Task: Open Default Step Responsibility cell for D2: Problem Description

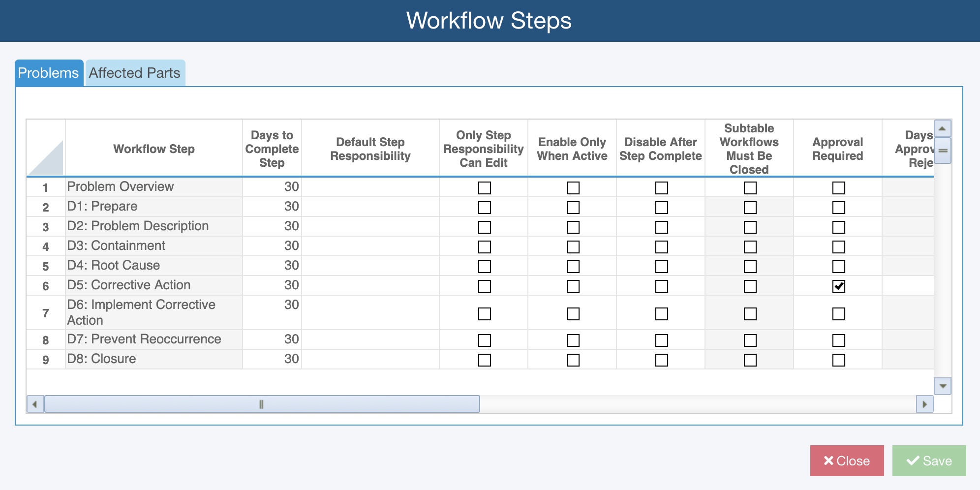Action: (370, 226)
